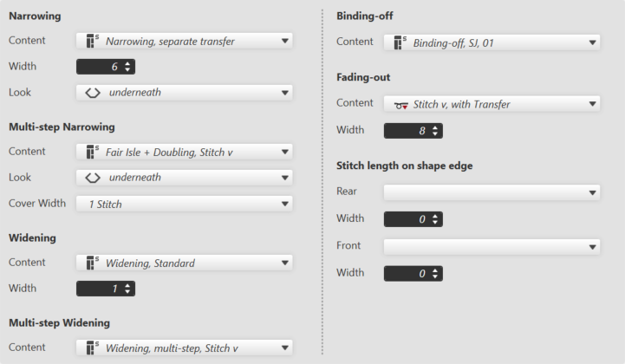This screenshot has width=625, height=364.
Task: Click the Widening Width stepper arrows
Action: tap(128, 289)
